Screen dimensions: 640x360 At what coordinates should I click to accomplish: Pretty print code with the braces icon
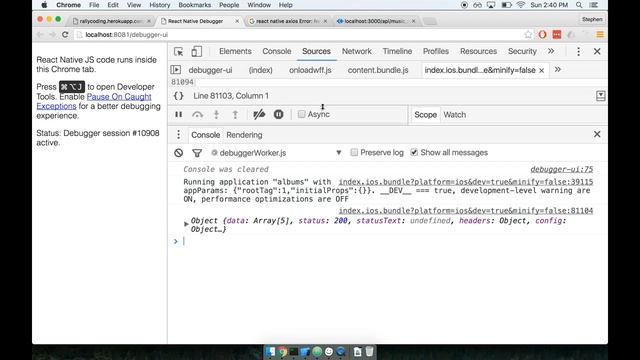coord(178,96)
